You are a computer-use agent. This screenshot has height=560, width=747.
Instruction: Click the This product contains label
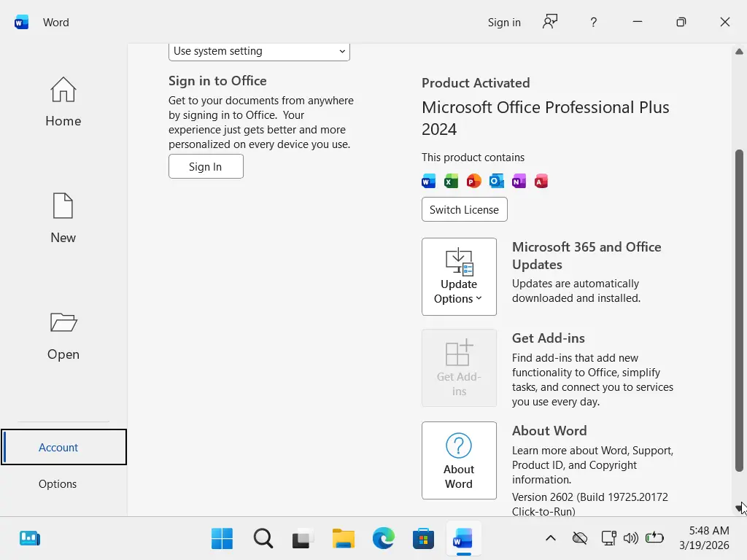473,157
